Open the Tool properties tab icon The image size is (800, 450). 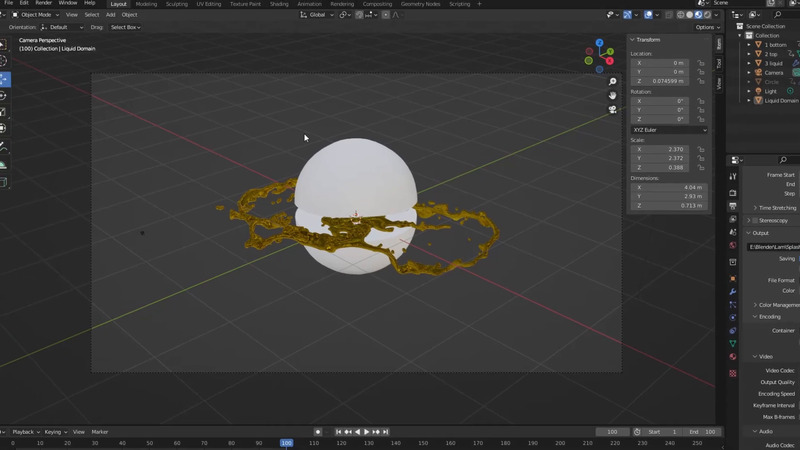click(x=733, y=176)
